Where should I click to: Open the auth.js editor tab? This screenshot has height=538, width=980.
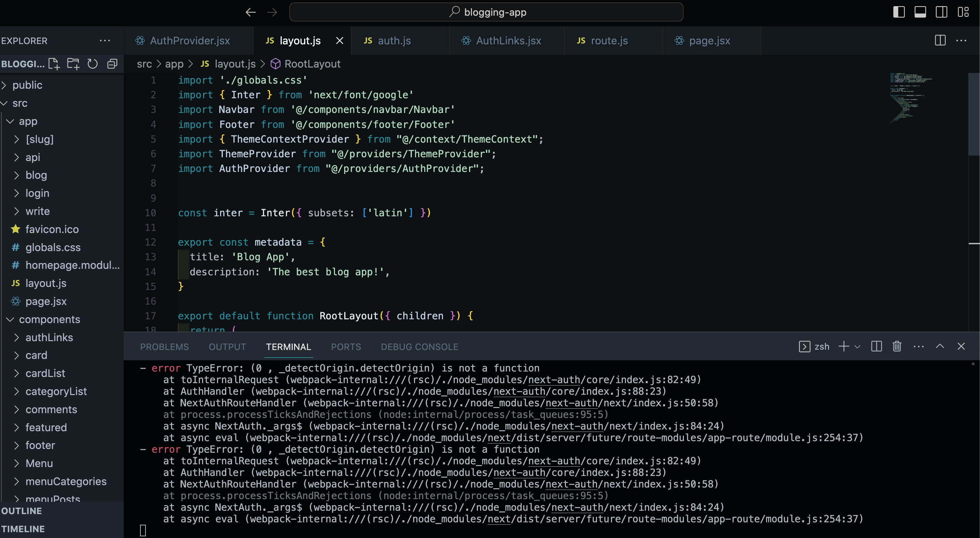coord(394,41)
